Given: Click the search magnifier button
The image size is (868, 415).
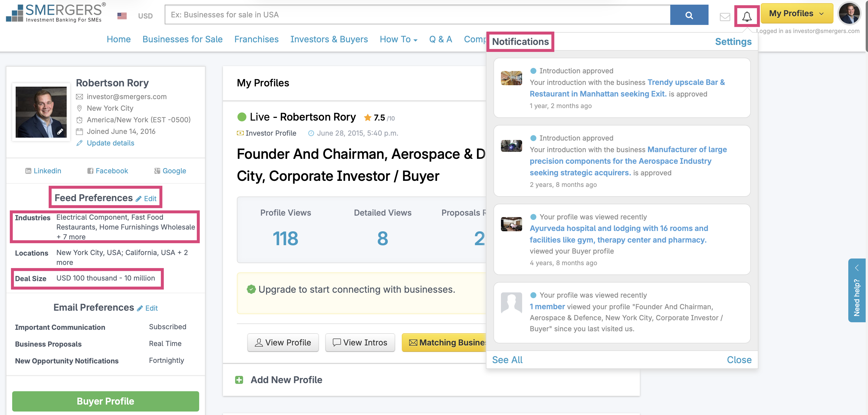Looking at the screenshot, I should pyautogui.click(x=689, y=15).
